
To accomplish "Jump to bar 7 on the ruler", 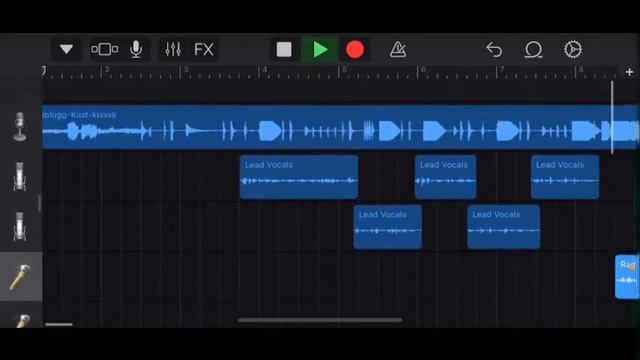I will pos(502,69).
